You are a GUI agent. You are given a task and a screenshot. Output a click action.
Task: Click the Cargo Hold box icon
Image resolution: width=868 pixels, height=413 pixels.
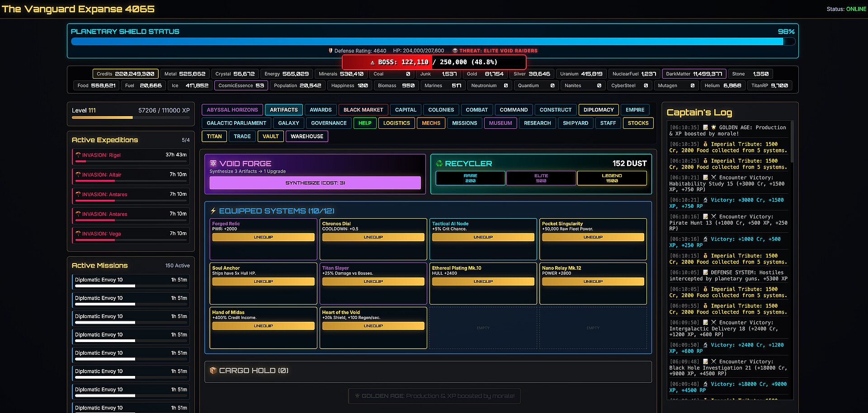(x=213, y=371)
